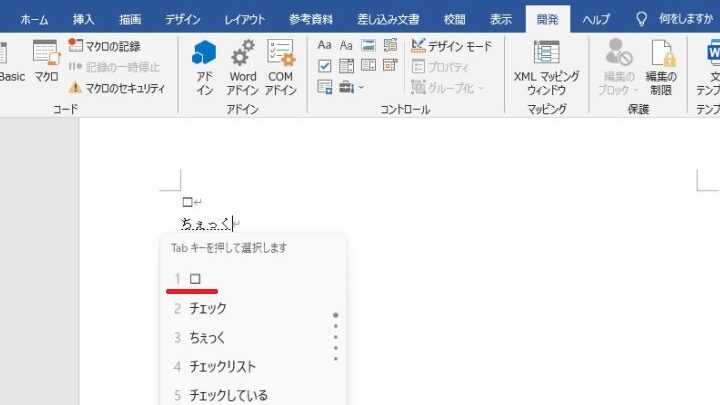Switch to the 表示 tab
Viewport: 720px width, 405px height.
pyautogui.click(x=501, y=19)
